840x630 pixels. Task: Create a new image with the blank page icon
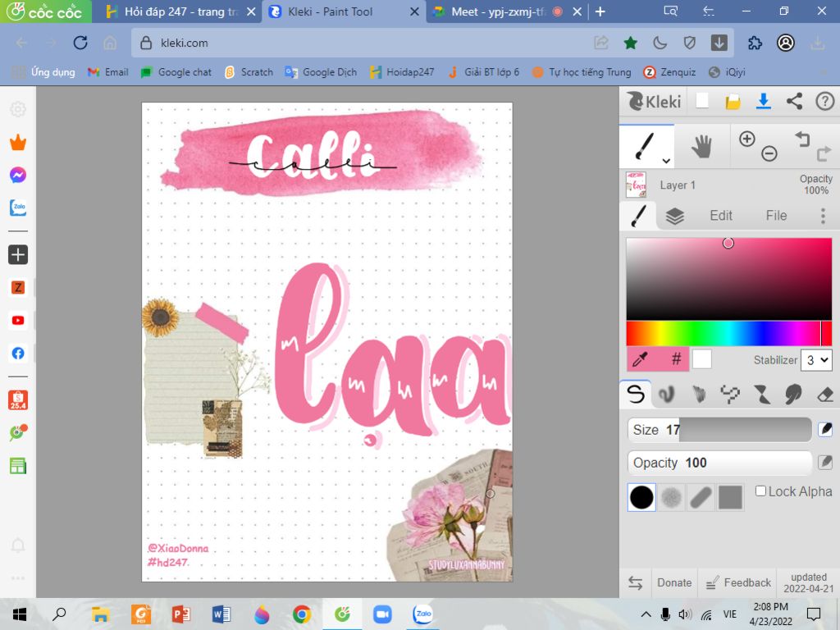[702, 101]
